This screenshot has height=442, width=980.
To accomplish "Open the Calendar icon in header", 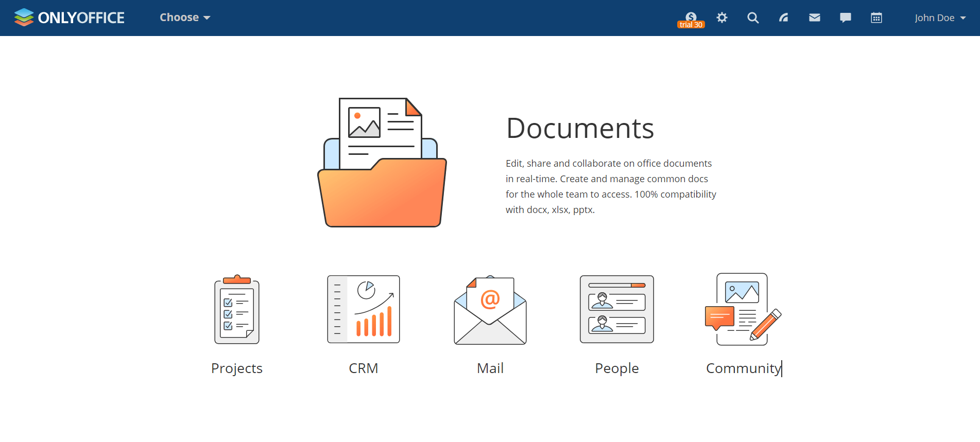I will click(x=876, y=17).
